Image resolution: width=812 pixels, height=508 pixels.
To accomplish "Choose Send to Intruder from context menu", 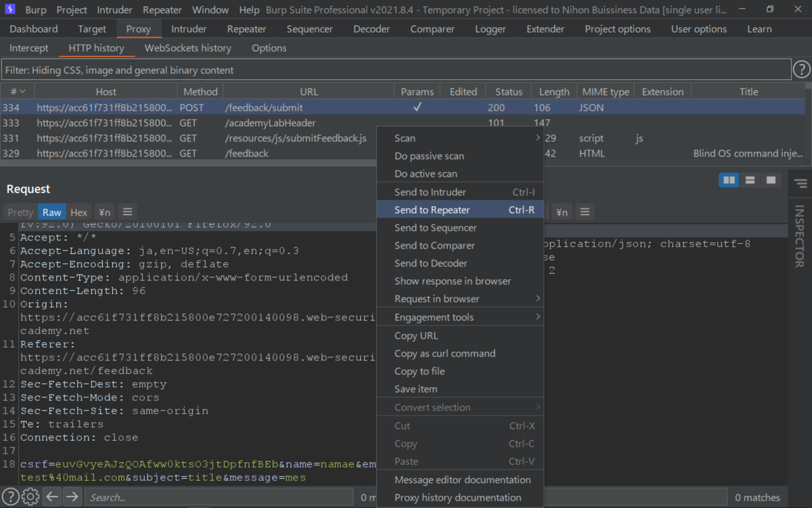I will click(460, 192).
